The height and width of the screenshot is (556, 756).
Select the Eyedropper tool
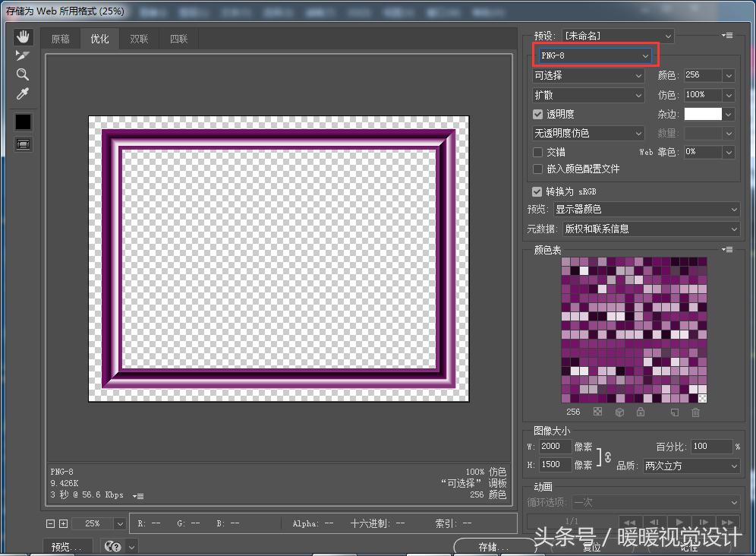pos(23,93)
